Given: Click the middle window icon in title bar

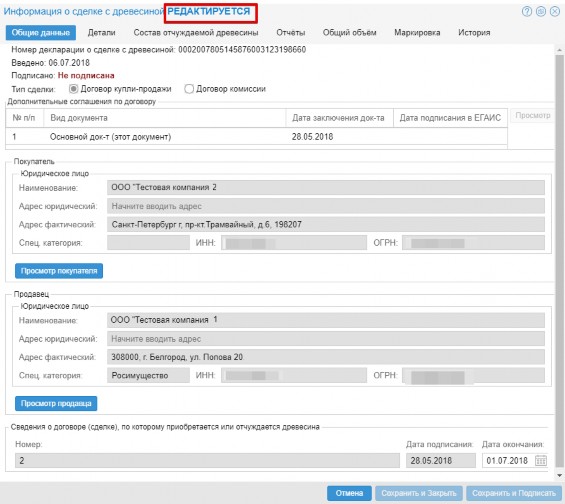Looking at the screenshot, I should click(540, 12).
